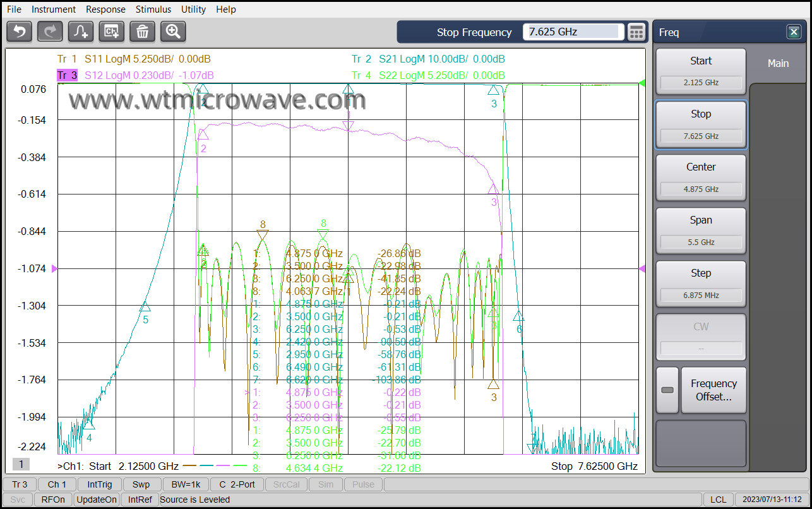This screenshot has width=812, height=509.
Task: Open the Stimulus menu
Action: point(153,9)
